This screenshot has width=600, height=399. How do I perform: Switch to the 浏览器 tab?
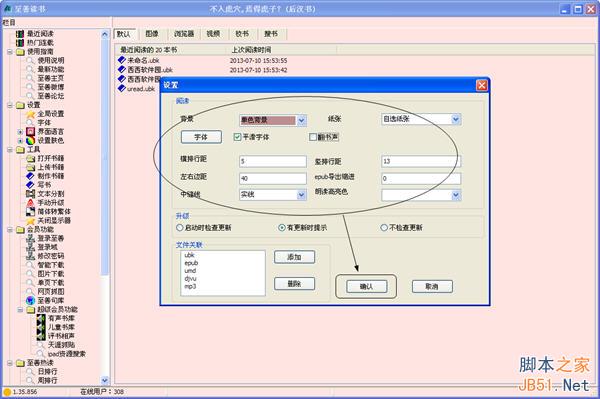(184, 34)
